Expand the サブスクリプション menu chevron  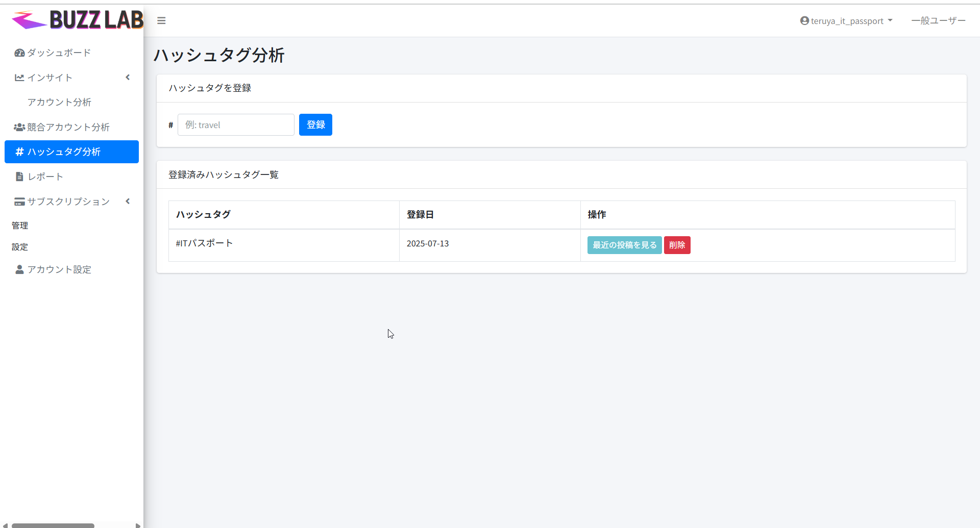click(128, 202)
